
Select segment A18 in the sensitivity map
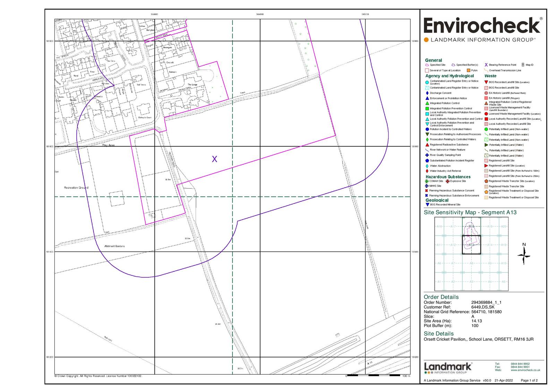click(x=471, y=226)
